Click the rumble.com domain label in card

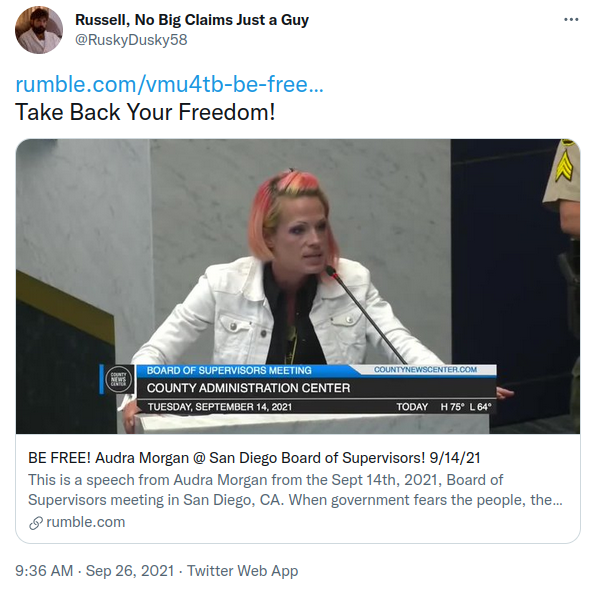[x=86, y=522]
